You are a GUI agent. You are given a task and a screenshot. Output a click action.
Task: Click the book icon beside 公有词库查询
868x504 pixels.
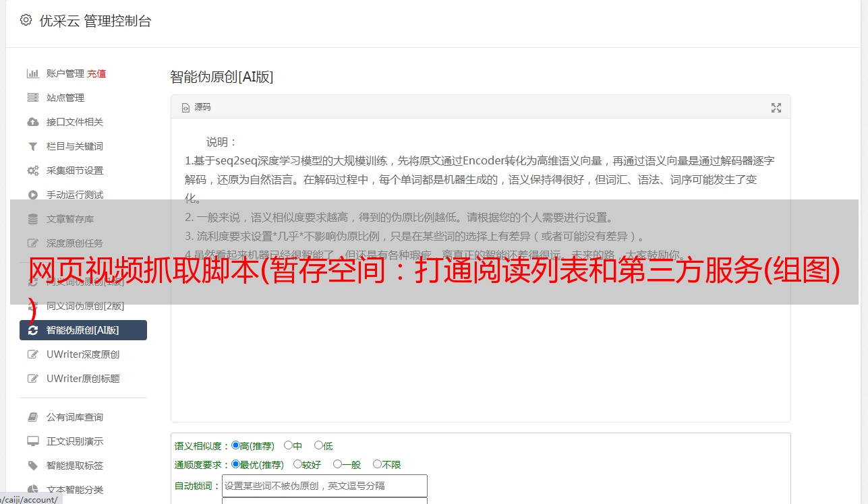coord(32,417)
